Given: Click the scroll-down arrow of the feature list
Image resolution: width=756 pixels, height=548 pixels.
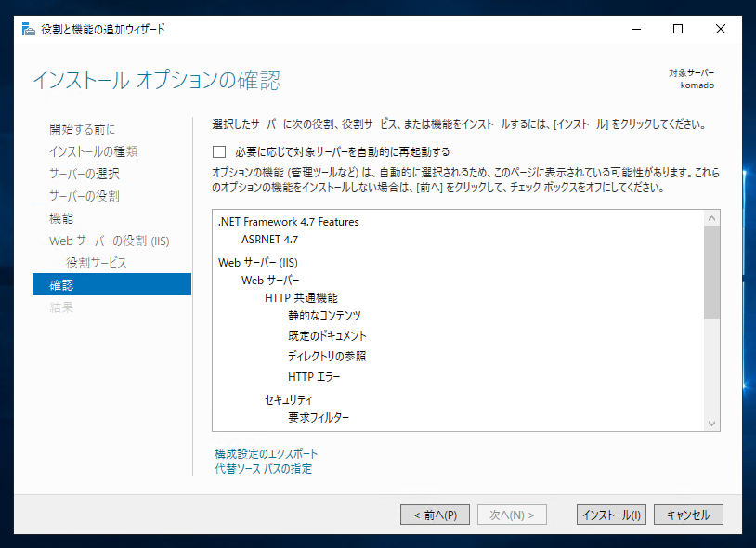Looking at the screenshot, I should [711, 424].
